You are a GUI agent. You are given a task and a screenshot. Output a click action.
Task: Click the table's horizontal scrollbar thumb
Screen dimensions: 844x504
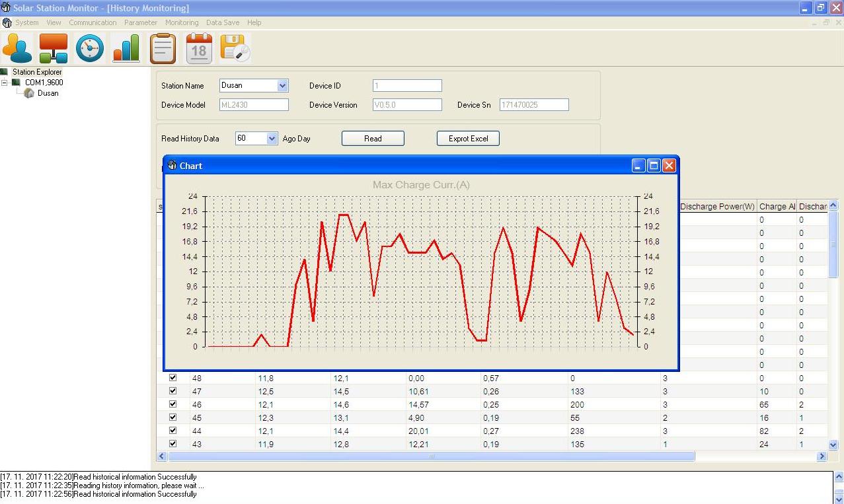(431, 456)
